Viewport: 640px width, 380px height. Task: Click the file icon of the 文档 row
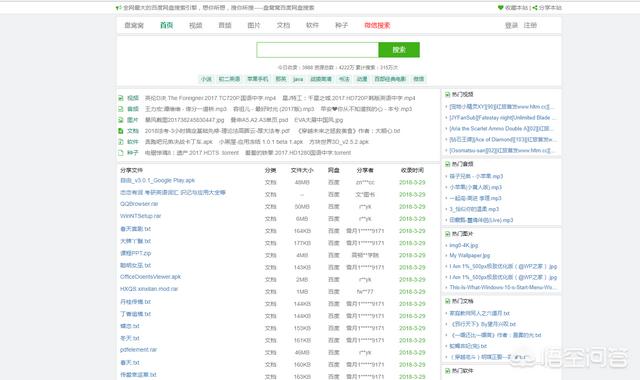click(x=121, y=131)
